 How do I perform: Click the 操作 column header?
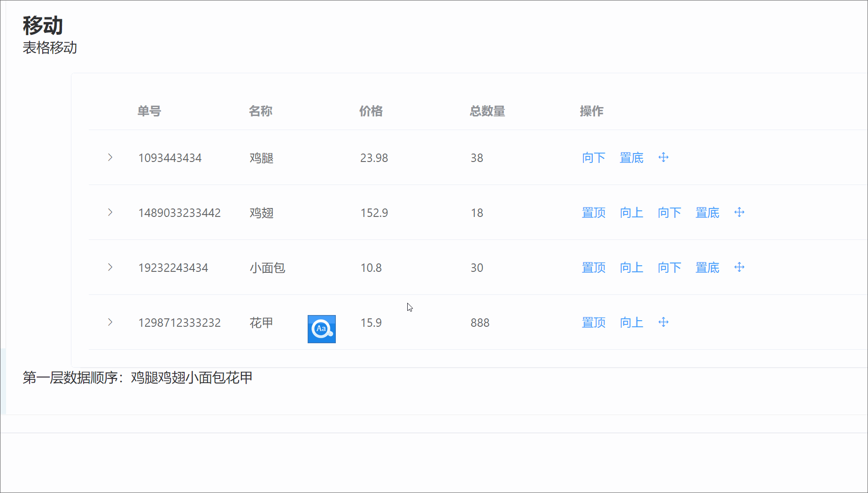pos(591,111)
